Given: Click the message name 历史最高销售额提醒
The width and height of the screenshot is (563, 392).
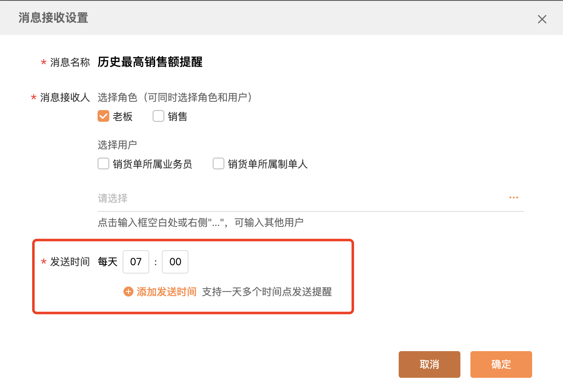Looking at the screenshot, I should (150, 62).
